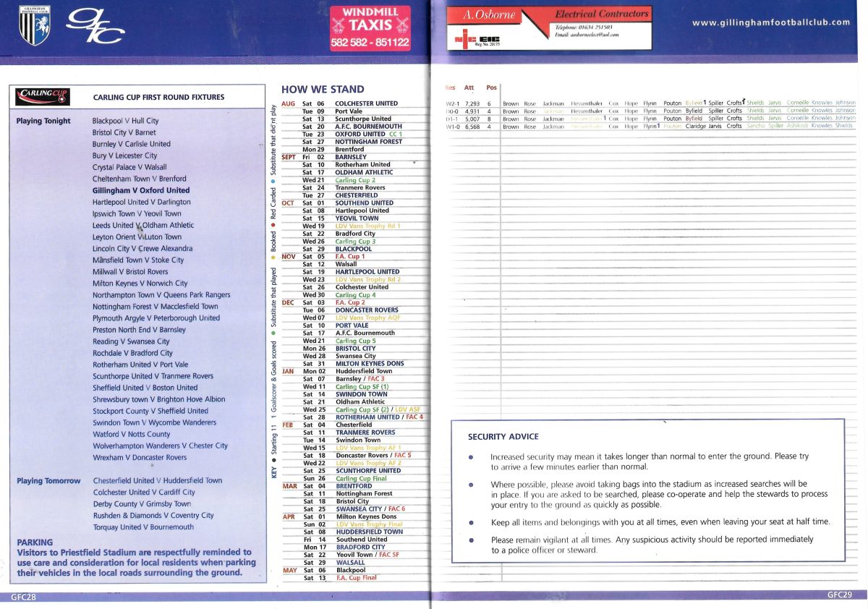Select the 'How We Stand' heading

click(x=323, y=90)
